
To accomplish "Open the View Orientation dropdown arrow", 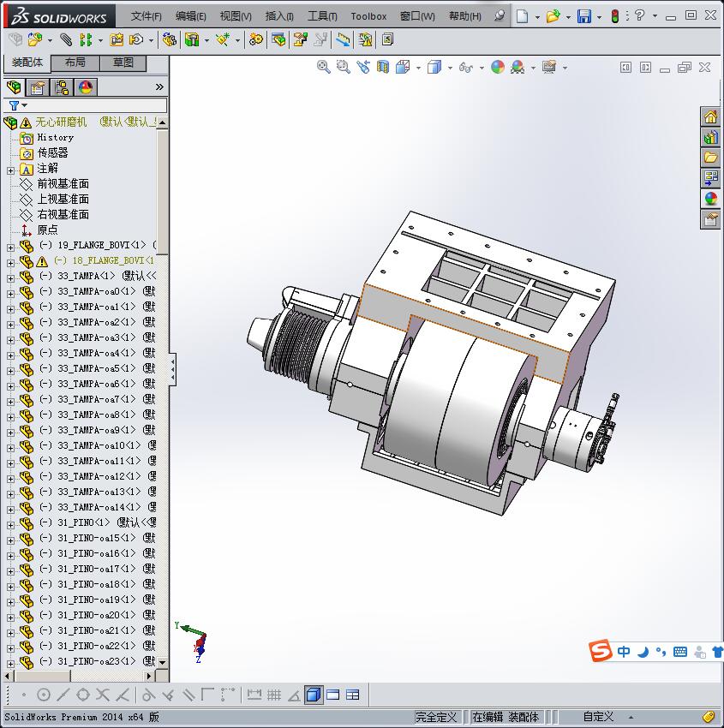I will pyautogui.click(x=418, y=68).
